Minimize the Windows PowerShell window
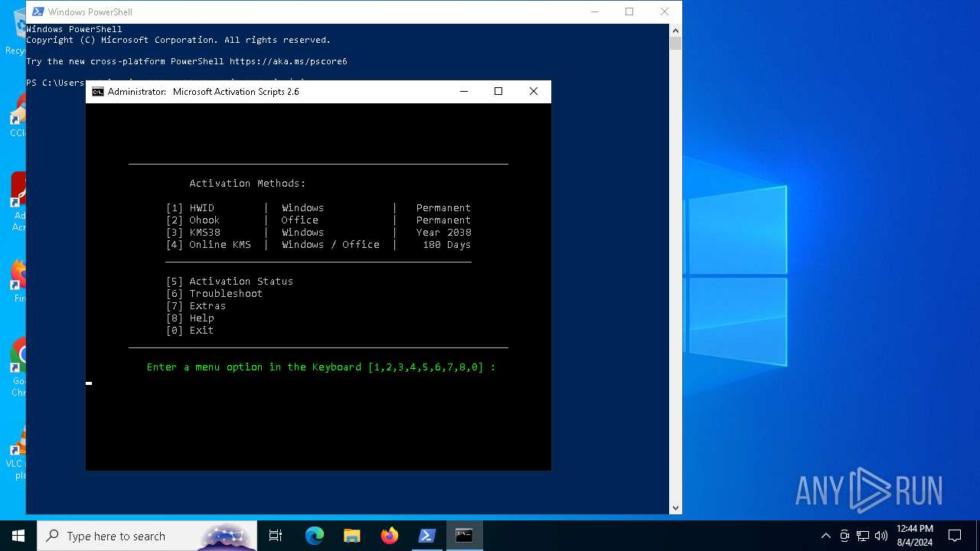The width and height of the screenshot is (980, 551). click(x=594, y=11)
